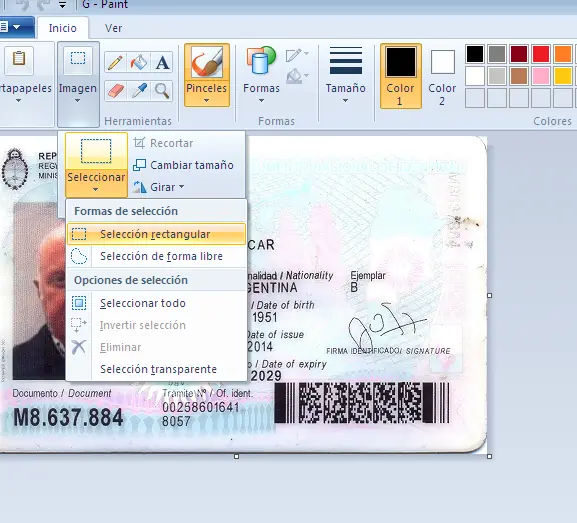This screenshot has width=577, height=523.
Task: Click the Portapapeles paste icon
Action: point(19,59)
